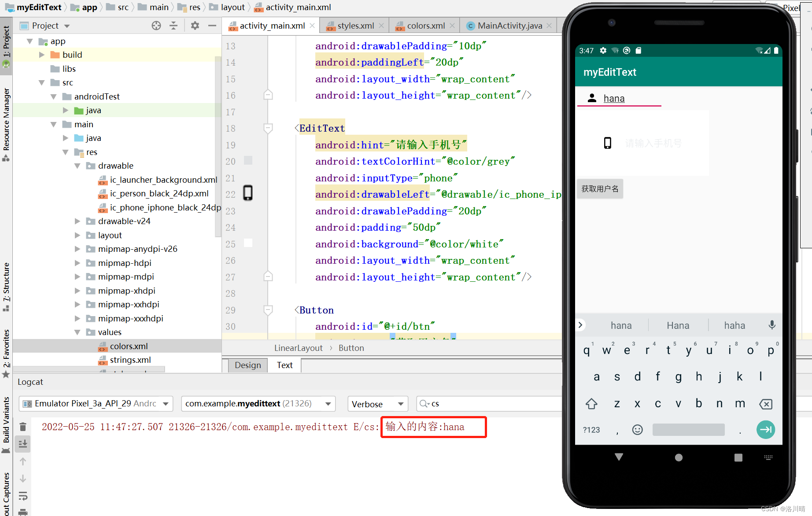Open the Verbose log level dropdown

[x=377, y=404]
